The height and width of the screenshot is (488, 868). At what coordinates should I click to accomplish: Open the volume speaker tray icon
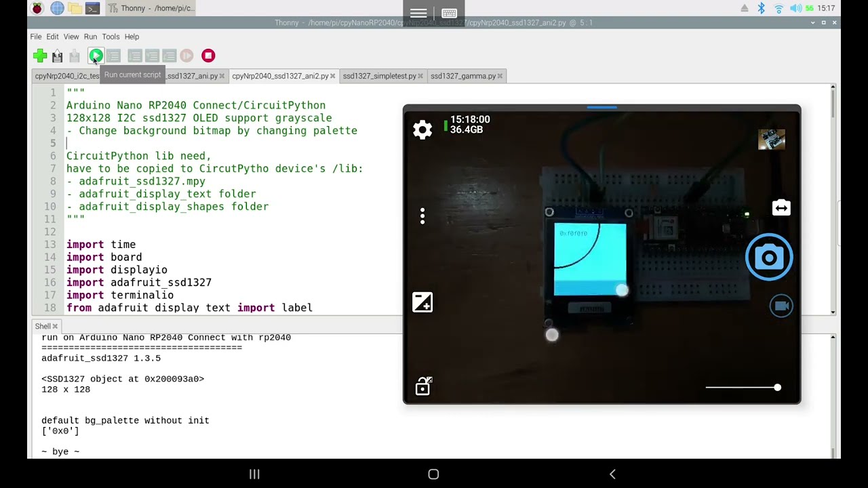click(x=795, y=8)
